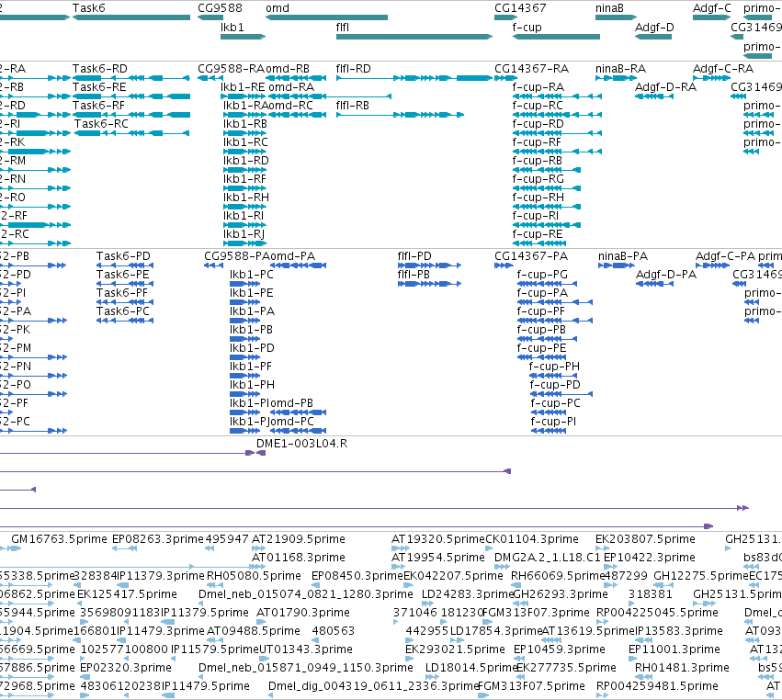Click protein label 'Task6-PC'
This screenshot has width=782, height=700.
(123, 311)
